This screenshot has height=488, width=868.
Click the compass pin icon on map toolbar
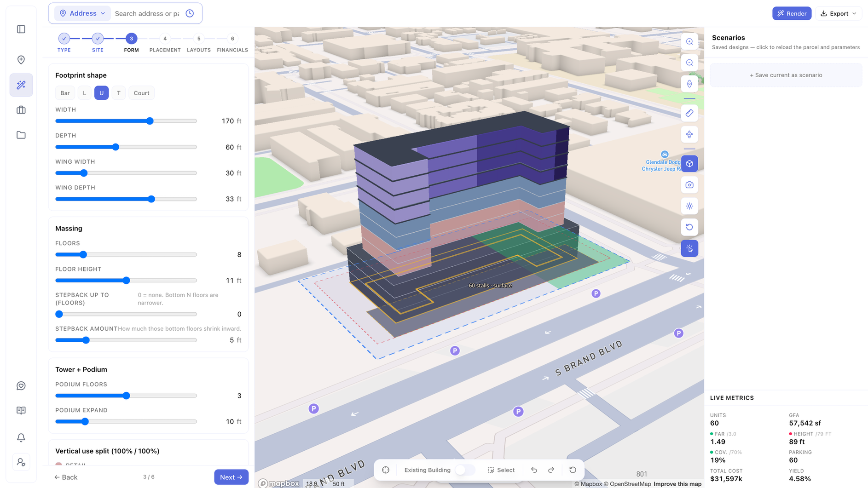pos(689,84)
